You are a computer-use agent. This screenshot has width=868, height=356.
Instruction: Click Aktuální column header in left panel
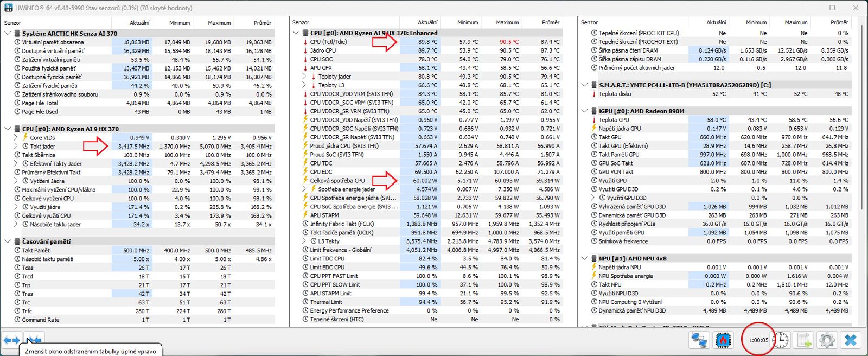click(139, 23)
